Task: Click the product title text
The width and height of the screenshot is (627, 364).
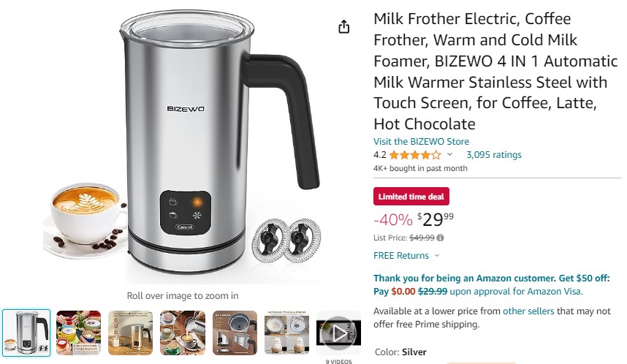Action: [x=496, y=71]
